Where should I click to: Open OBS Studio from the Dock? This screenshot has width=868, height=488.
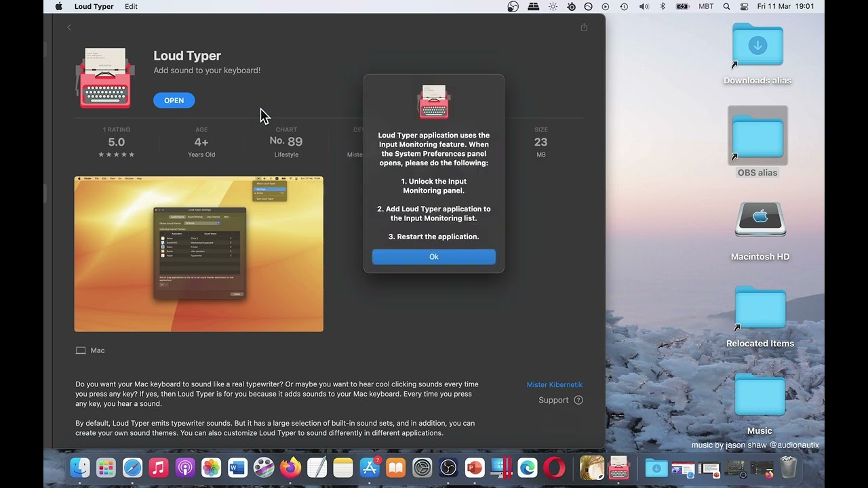448,468
